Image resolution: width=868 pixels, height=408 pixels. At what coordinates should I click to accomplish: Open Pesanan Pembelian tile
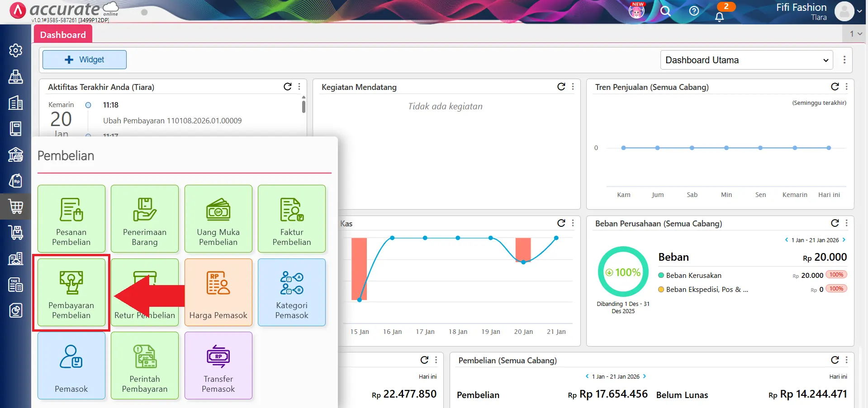[71, 219]
